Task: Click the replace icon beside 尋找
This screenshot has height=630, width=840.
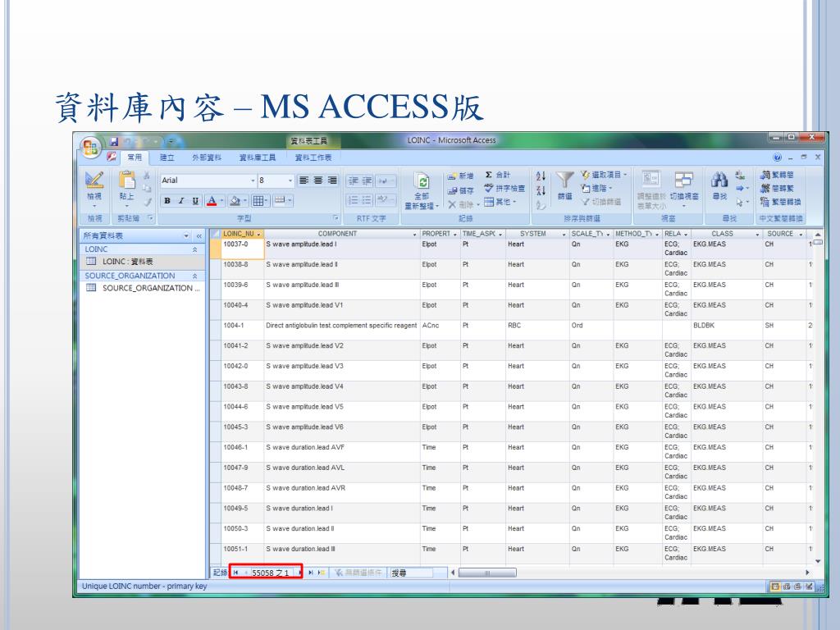Action: click(740, 176)
